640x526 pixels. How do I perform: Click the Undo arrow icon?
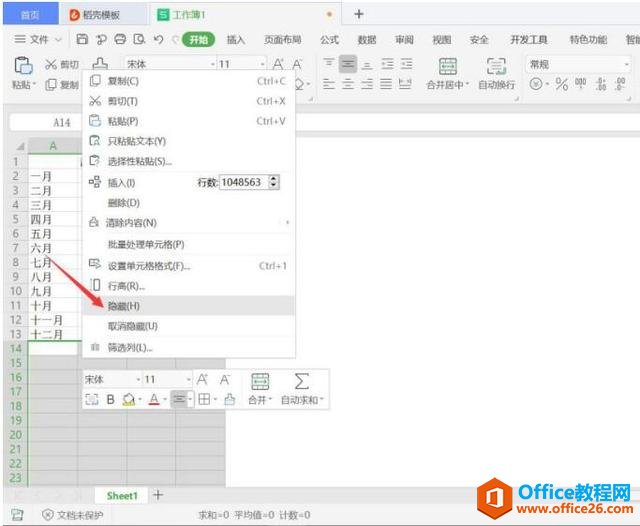pyautogui.click(x=158, y=39)
